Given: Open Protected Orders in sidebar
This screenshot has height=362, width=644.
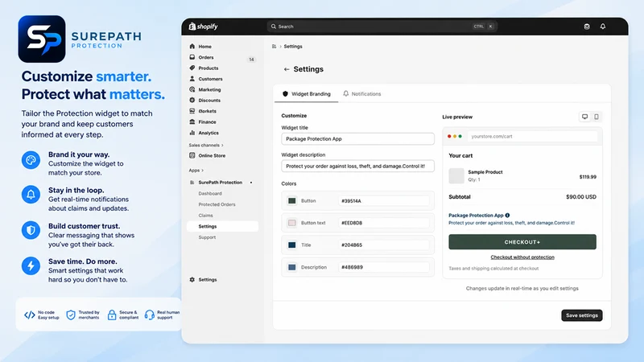Looking at the screenshot, I should (217, 204).
